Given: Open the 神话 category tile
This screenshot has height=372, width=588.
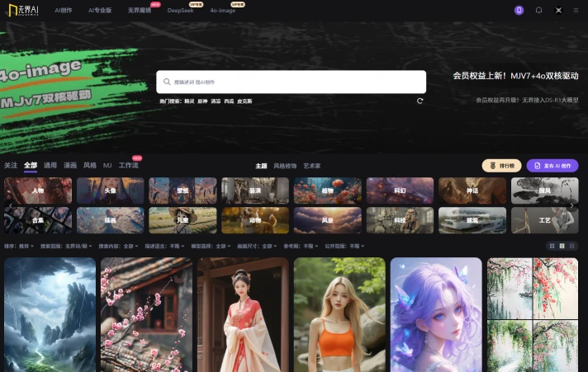Looking at the screenshot, I should [472, 191].
